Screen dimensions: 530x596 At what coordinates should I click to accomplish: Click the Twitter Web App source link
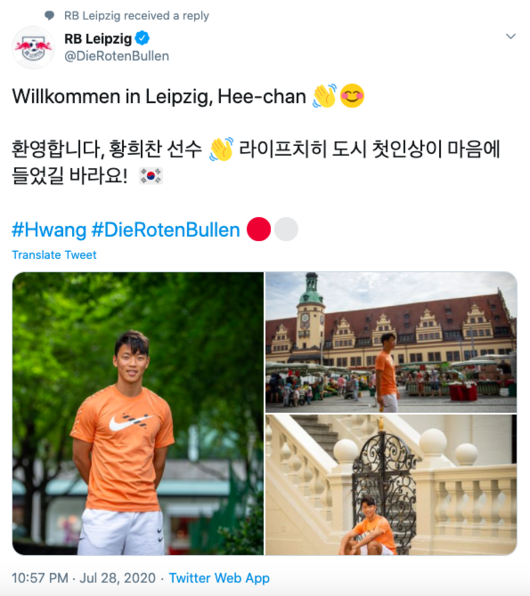pos(219,578)
